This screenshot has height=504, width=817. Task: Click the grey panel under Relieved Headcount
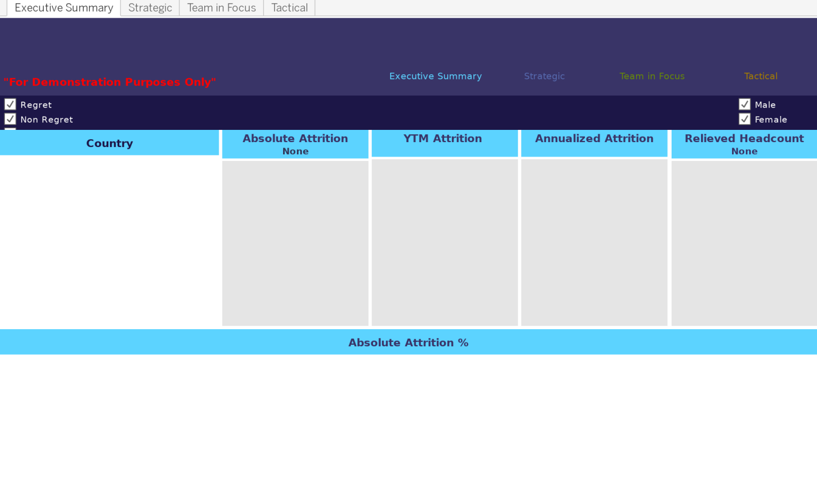pos(744,243)
